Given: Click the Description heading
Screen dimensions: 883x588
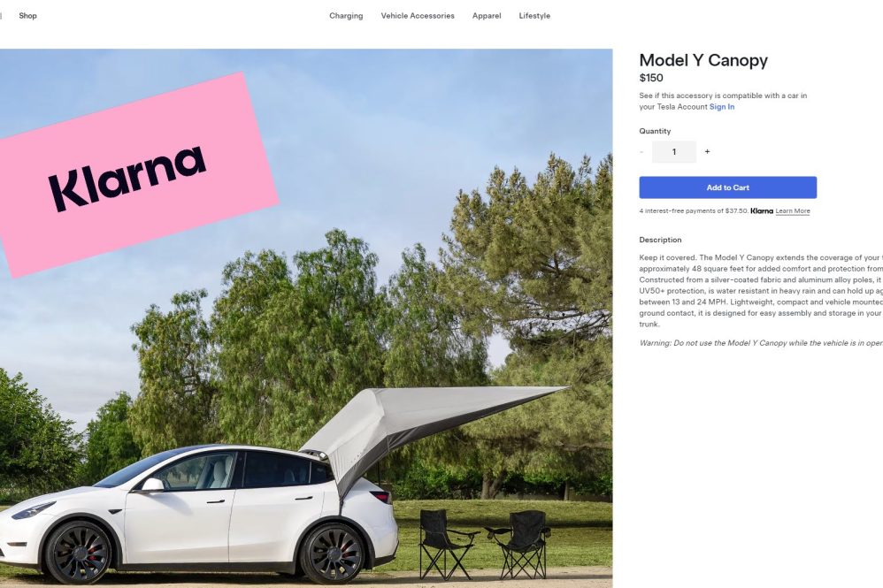Looking at the screenshot, I should (660, 240).
